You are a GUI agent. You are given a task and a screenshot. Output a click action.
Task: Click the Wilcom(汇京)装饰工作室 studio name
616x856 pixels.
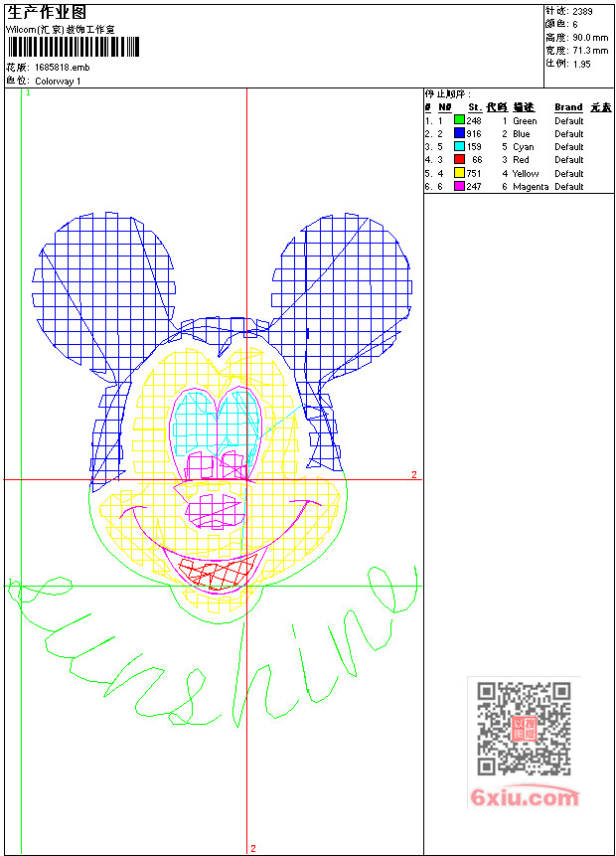click(60, 30)
